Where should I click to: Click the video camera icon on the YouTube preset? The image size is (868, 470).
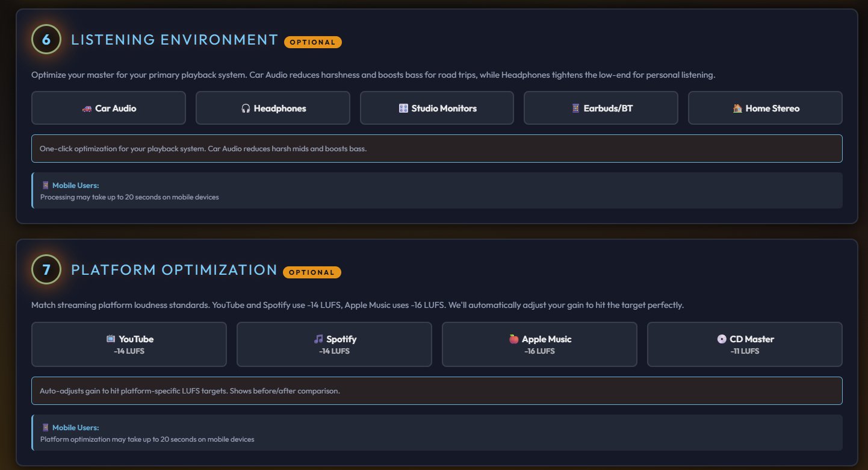coord(111,339)
